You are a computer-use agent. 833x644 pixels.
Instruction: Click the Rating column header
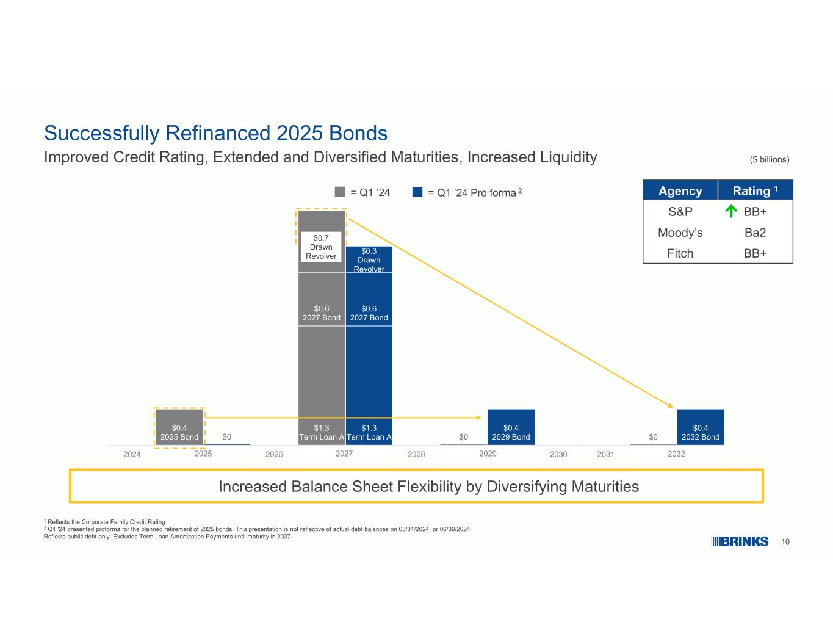coord(755,190)
